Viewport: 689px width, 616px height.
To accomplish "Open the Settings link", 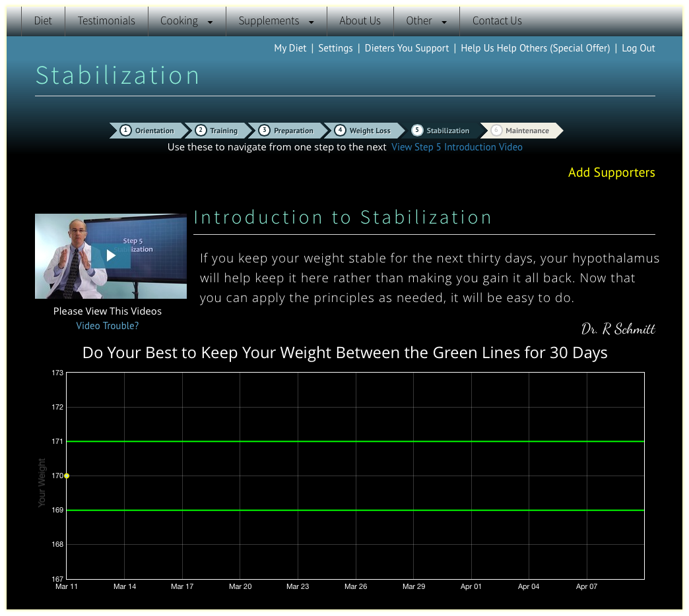I will (335, 48).
